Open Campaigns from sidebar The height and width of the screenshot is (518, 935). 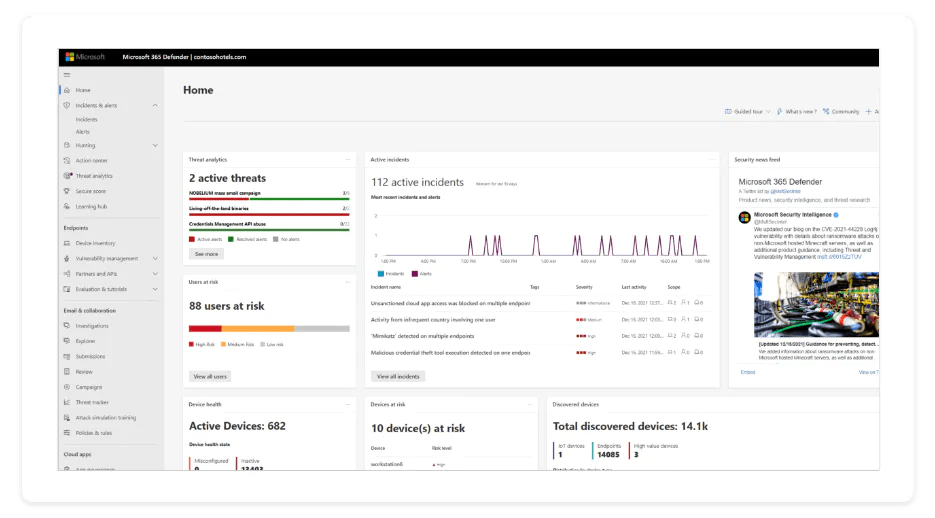(x=89, y=387)
